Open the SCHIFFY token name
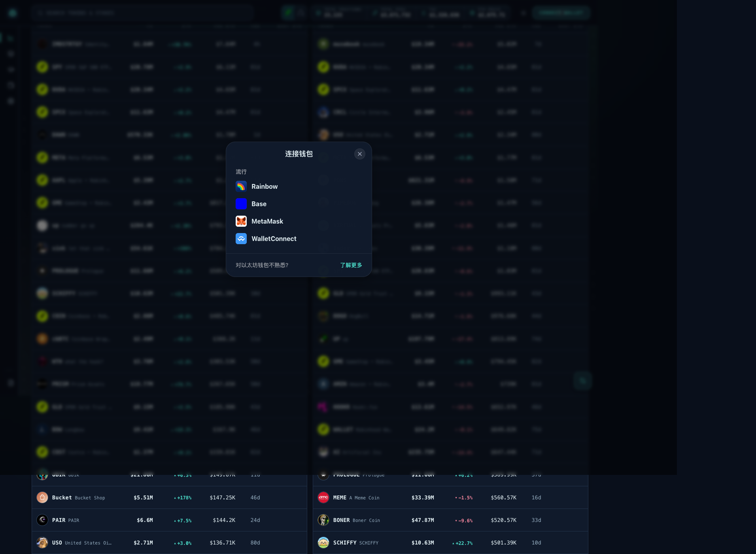 356,543
